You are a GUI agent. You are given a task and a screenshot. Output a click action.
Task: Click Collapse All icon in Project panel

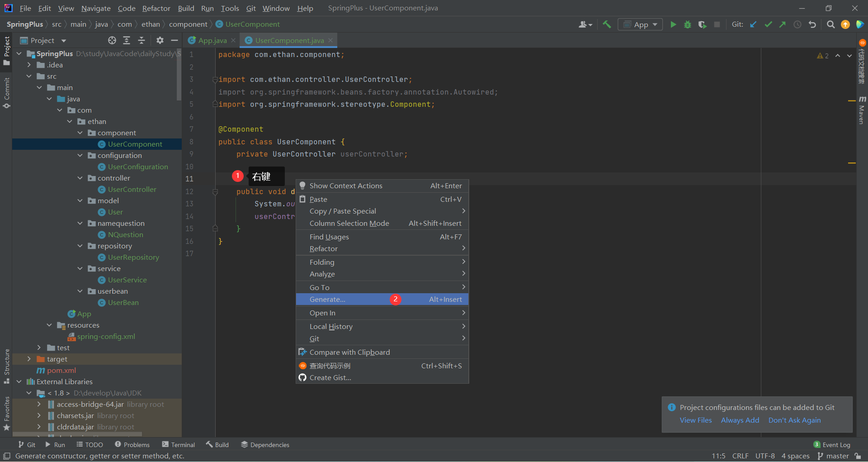pos(142,40)
